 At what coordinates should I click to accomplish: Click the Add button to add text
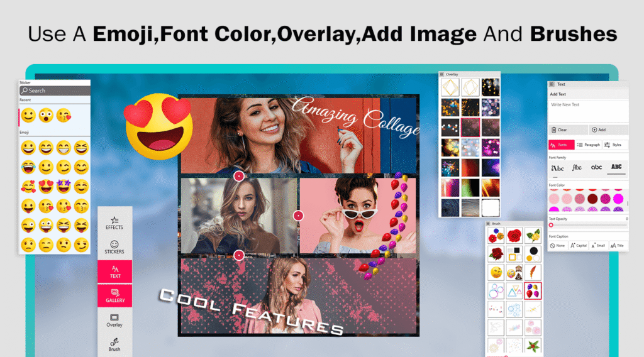click(x=599, y=129)
